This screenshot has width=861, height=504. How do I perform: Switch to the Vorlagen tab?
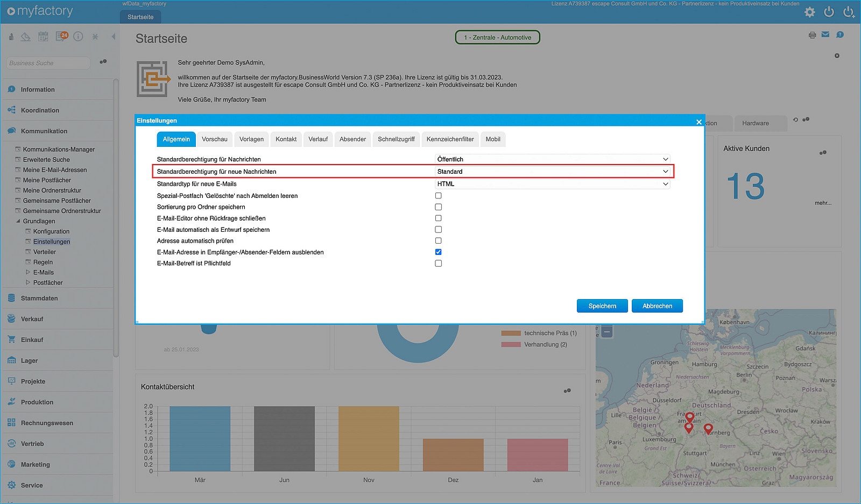click(251, 139)
